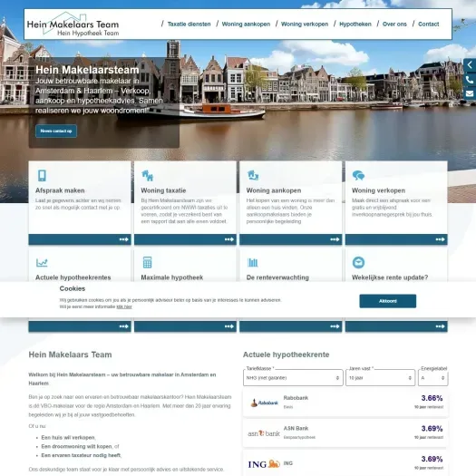Accept cookies with the Akkoord button

[x=388, y=301]
